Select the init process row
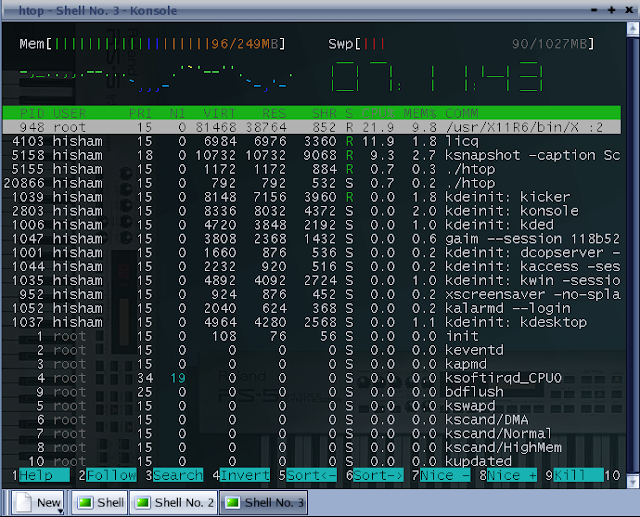Image resolution: width=640 pixels, height=517 pixels. 312,336
